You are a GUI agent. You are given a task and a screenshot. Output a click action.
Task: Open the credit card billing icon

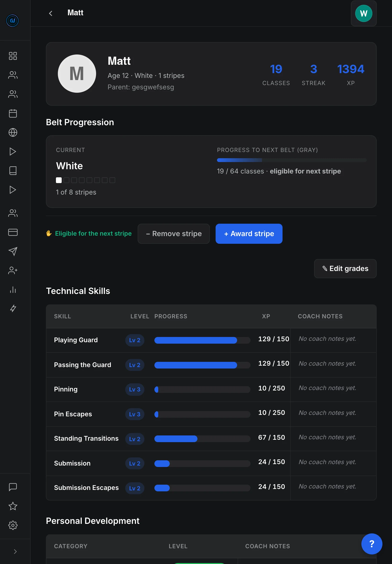tap(13, 232)
